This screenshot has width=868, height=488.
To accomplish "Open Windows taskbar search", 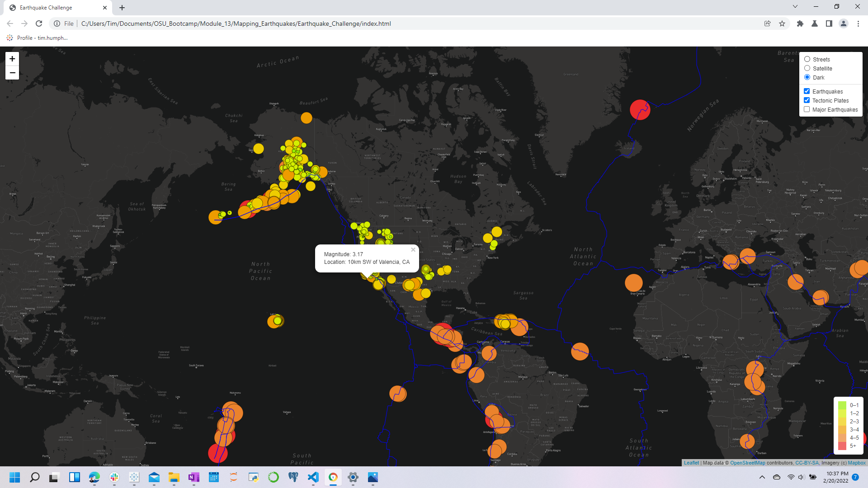I will click(x=35, y=477).
